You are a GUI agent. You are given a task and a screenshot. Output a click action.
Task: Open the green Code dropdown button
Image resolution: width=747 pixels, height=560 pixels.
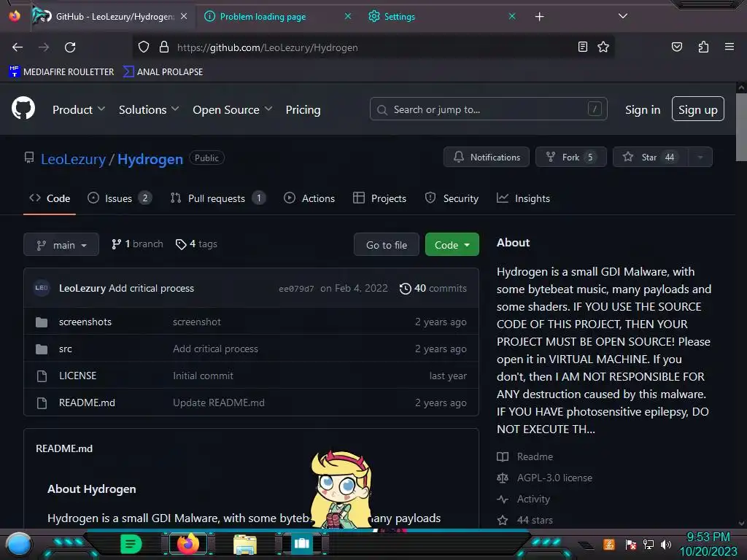[x=452, y=245]
